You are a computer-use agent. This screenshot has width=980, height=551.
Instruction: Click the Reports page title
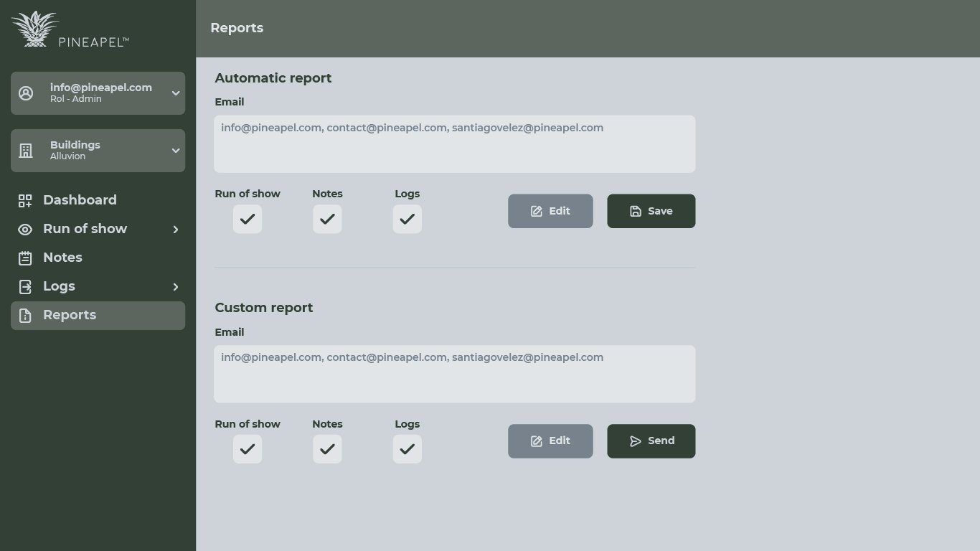pos(237,28)
